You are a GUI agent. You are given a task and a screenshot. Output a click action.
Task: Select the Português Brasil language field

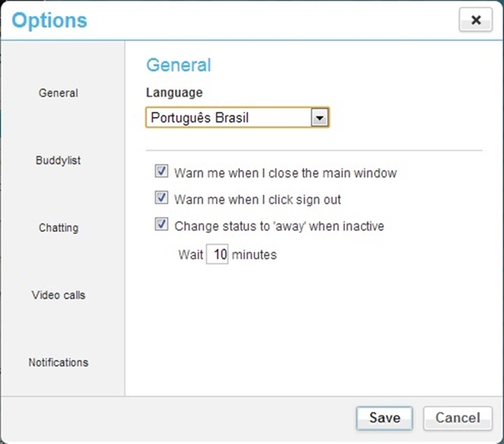[227, 117]
